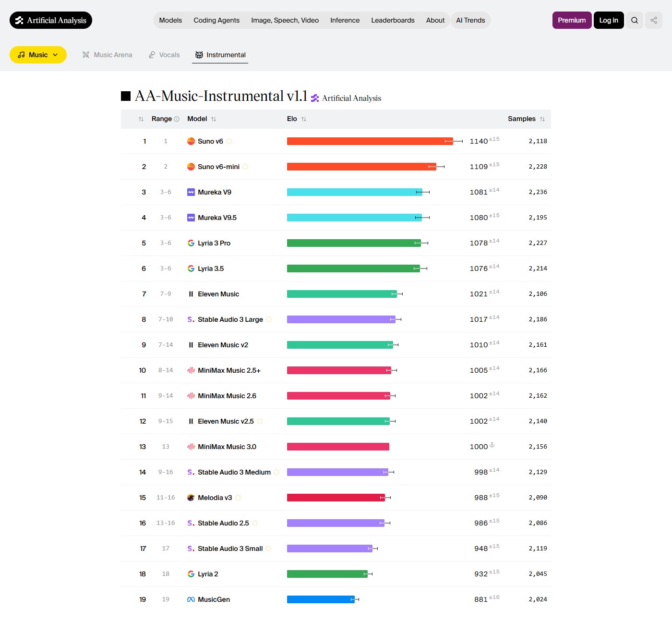Click the Meta icon beside MusicGen
Screen dimensions: 672x634
click(191, 599)
